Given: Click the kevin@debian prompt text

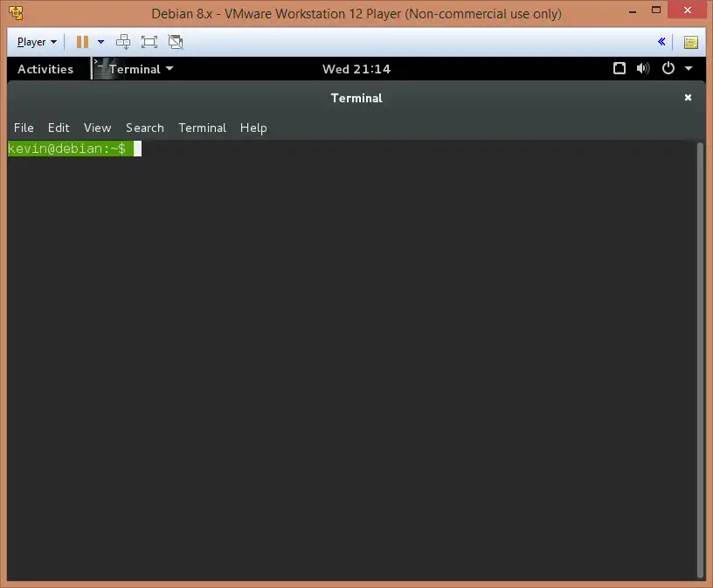Looking at the screenshot, I should pyautogui.click(x=66, y=149).
